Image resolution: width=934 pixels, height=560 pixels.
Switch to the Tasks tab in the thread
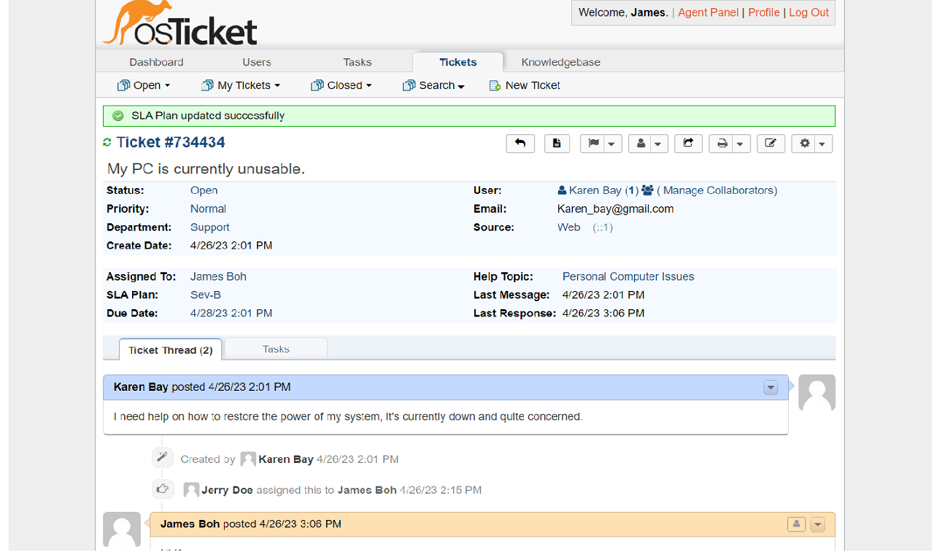(x=275, y=349)
